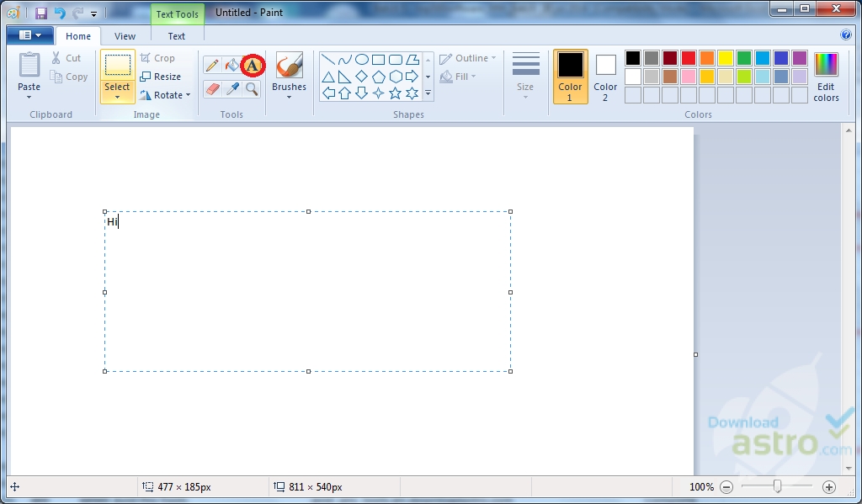Choose the red color swatch

coord(688,58)
